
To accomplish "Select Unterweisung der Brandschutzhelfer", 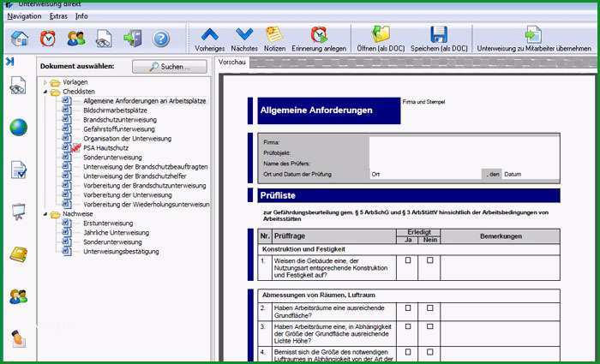I will point(135,176).
